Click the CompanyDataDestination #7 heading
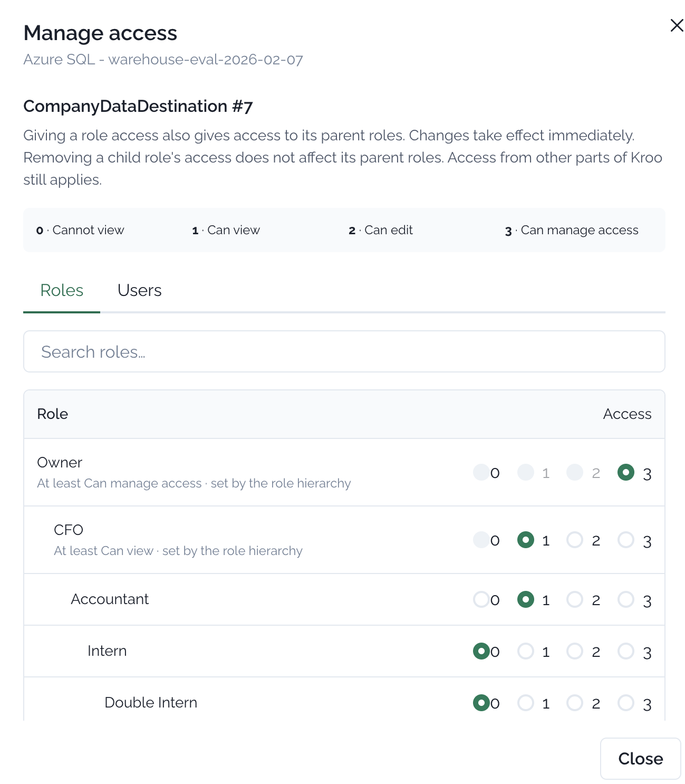The height and width of the screenshot is (784, 685). click(x=138, y=106)
